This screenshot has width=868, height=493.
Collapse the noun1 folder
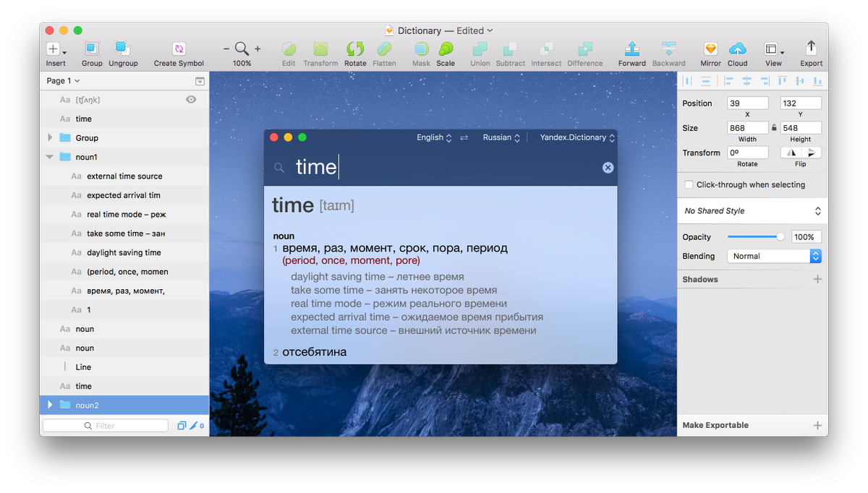[50, 157]
